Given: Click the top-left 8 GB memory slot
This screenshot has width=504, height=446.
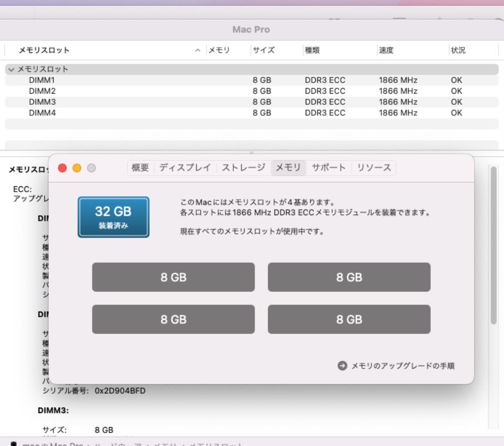Looking at the screenshot, I should (173, 277).
